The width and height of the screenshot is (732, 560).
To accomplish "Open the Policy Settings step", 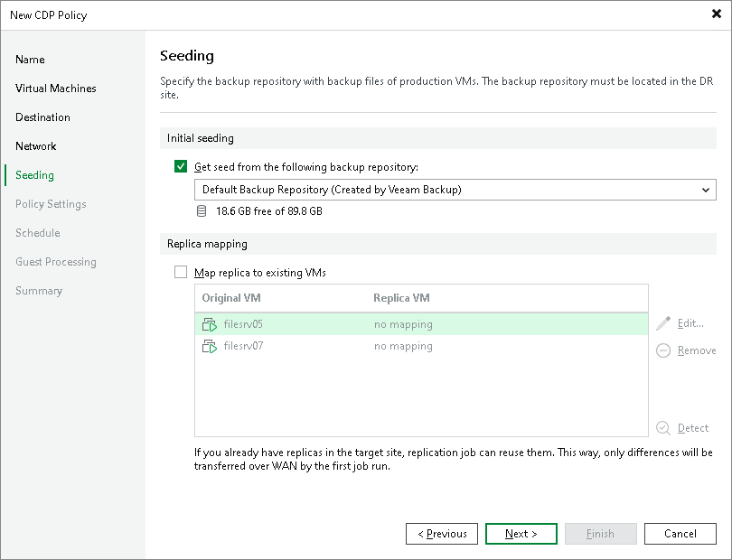I will point(50,203).
